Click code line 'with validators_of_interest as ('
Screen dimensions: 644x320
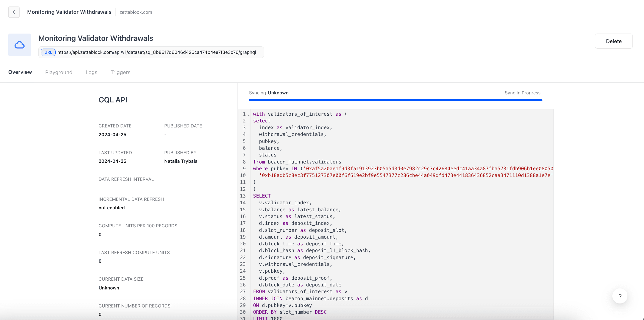click(300, 114)
